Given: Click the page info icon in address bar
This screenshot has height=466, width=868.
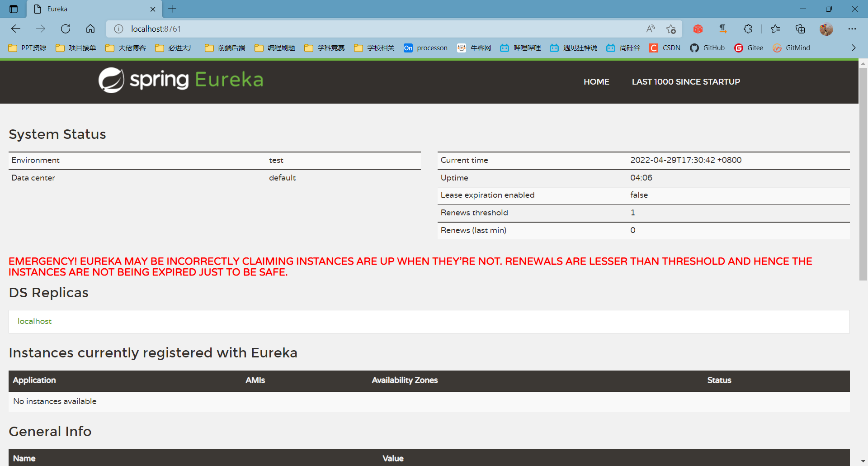Looking at the screenshot, I should click(x=118, y=29).
